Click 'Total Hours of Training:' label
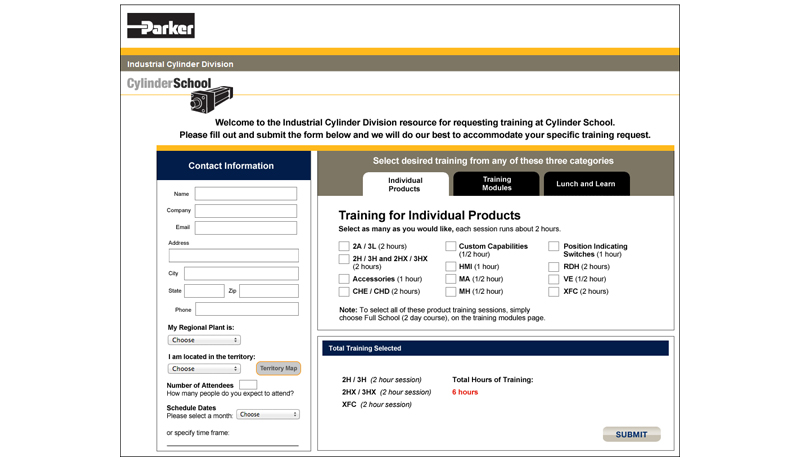The image size is (800, 457). pos(493,380)
